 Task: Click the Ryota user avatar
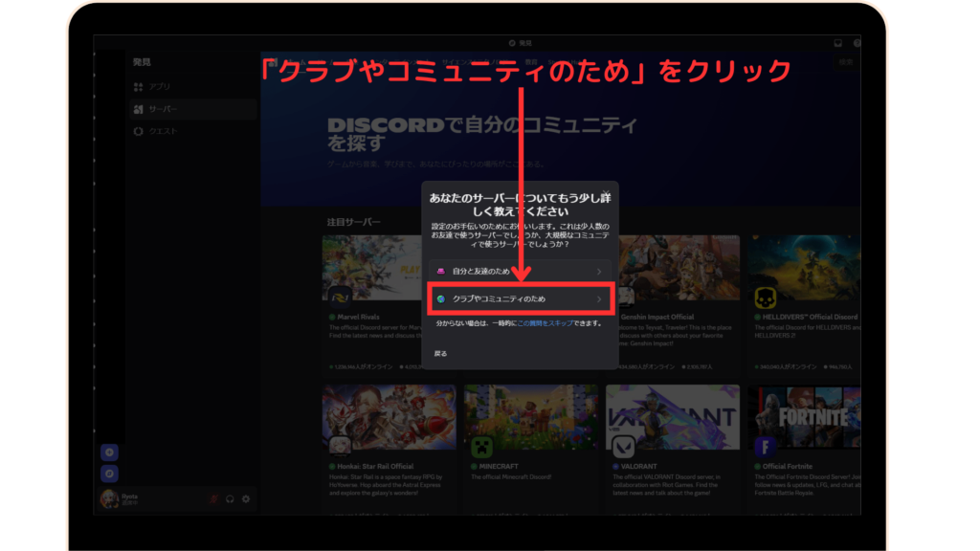[x=109, y=498]
